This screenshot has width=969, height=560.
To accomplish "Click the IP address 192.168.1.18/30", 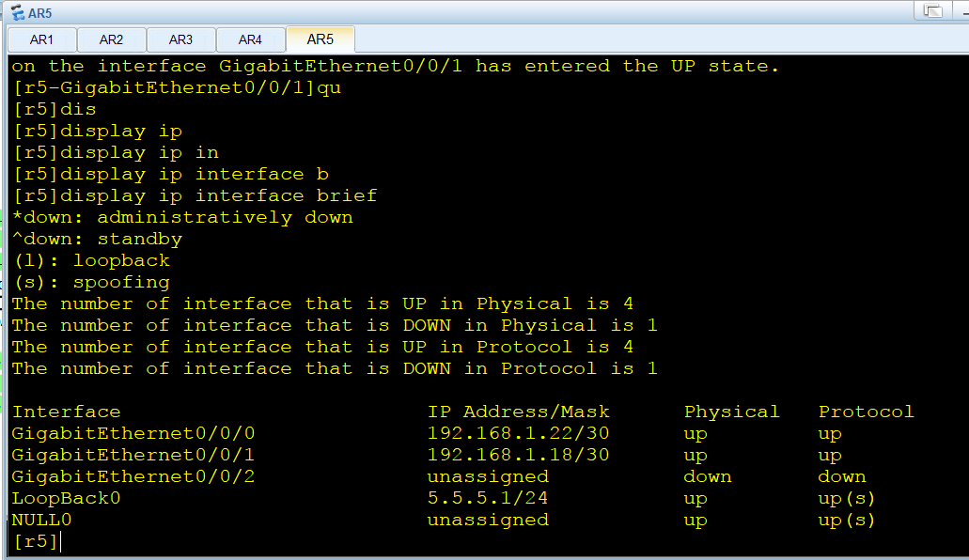I will tap(518, 455).
